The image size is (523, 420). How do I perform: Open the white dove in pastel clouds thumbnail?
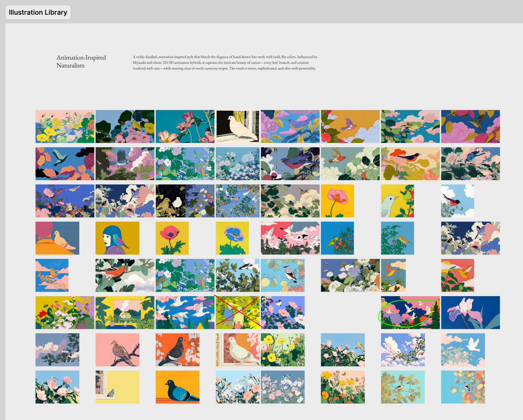463,350
